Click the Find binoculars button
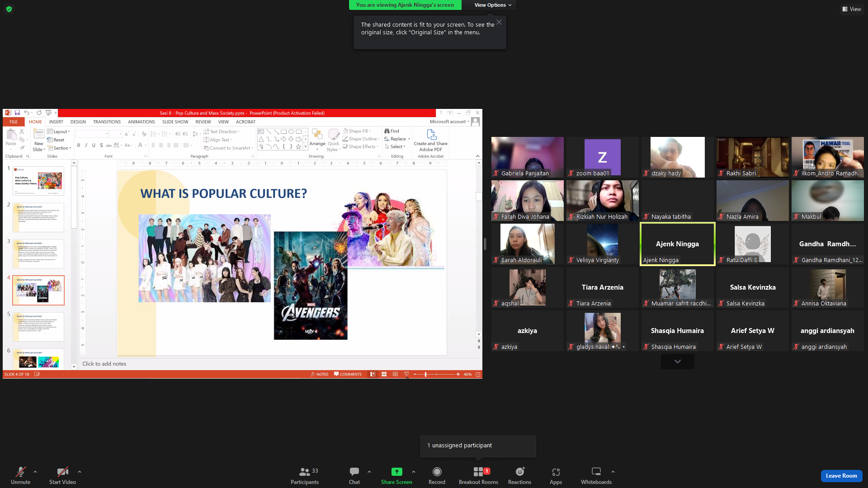The height and width of the screenshot is (488, 868). coord(392,131)
